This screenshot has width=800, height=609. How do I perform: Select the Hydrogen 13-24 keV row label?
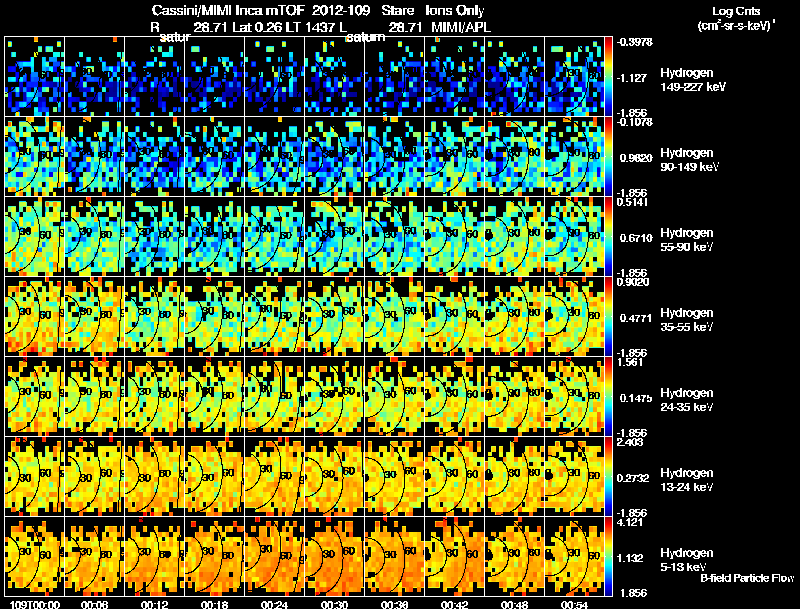[x=687, y=480]
